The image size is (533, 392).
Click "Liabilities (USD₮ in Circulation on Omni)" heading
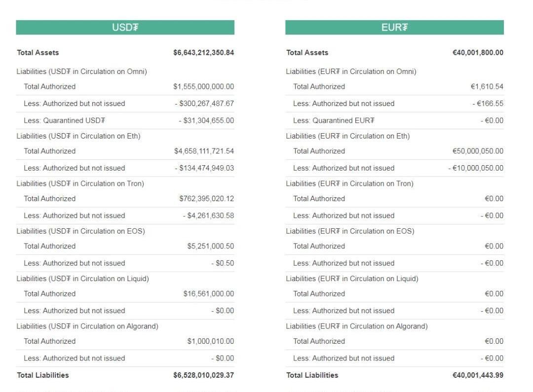(x=82, y=71)
